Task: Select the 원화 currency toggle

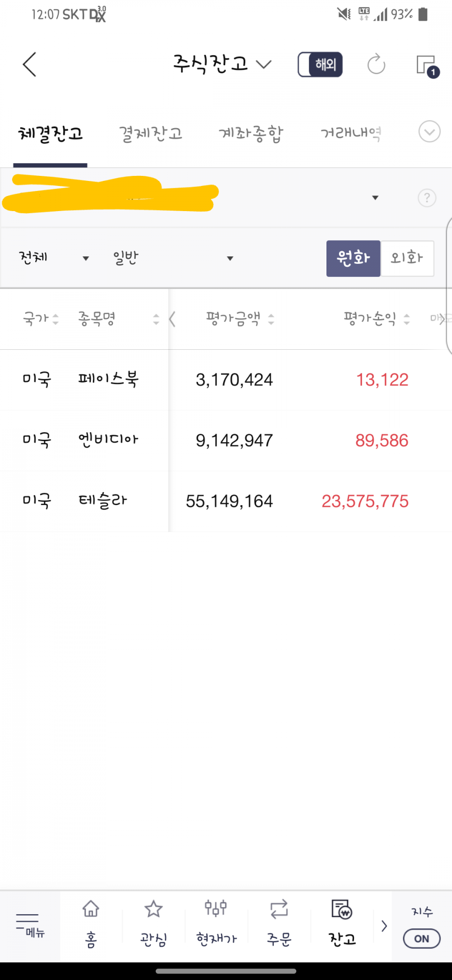Action: tap(353, 258)
